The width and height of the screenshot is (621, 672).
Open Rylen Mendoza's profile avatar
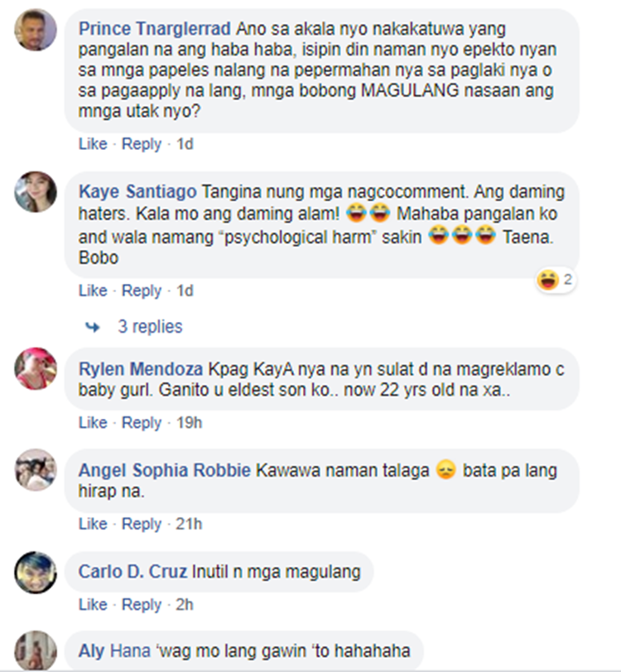36,368
